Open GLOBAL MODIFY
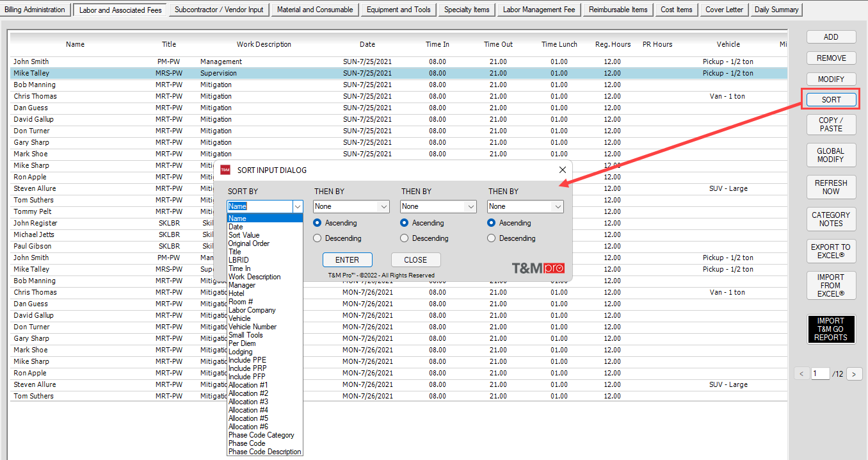Image resolution: width=868 pixels, height=460 pixels. pos(831,155)
